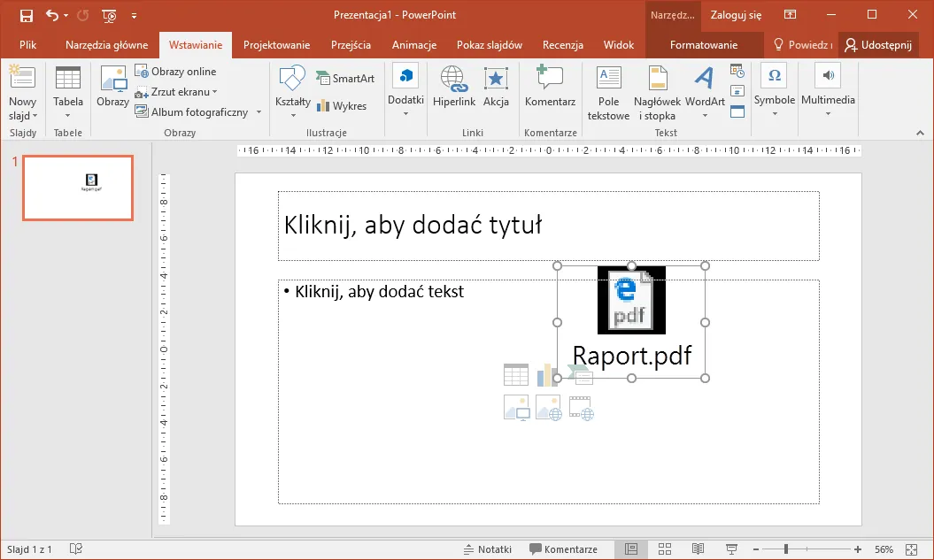
Task: Click the zoom slider handle
Action: tap(786, 549)
